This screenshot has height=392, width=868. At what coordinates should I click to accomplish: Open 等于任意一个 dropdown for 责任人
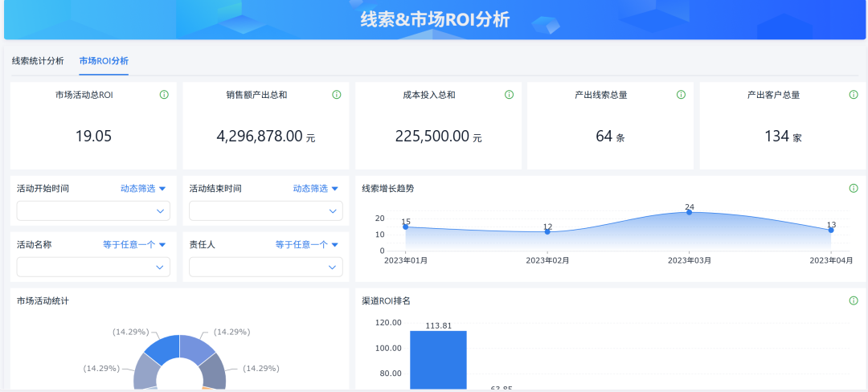pos(307,244)
